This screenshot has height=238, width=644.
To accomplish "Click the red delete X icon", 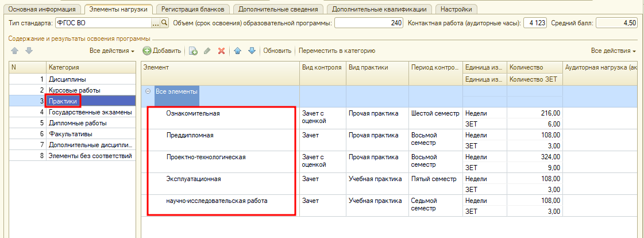I will (x=221, y=51).
